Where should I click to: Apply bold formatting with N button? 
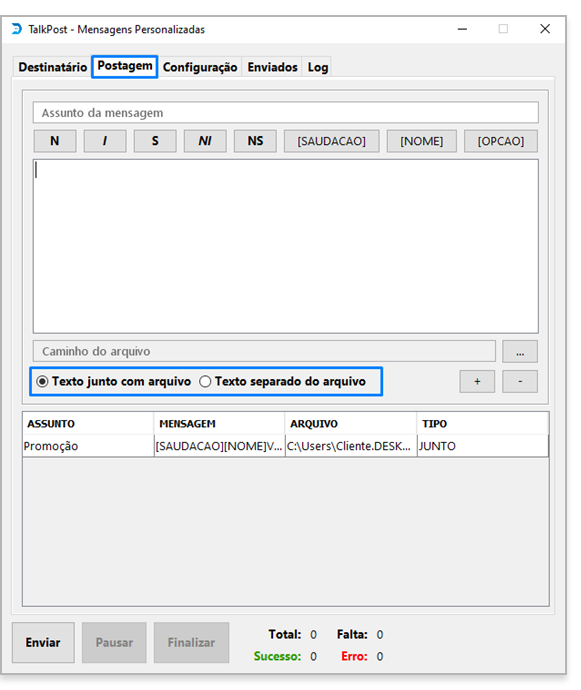pos(55,141)
